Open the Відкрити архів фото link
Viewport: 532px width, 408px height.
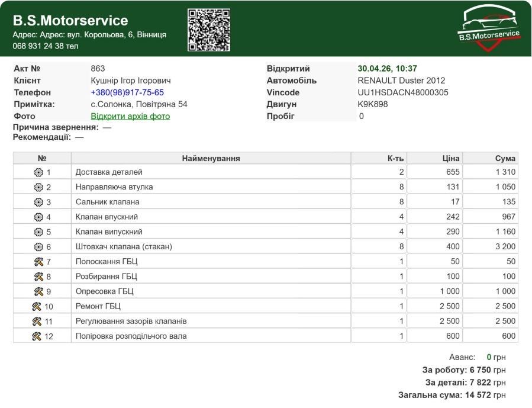130,117
